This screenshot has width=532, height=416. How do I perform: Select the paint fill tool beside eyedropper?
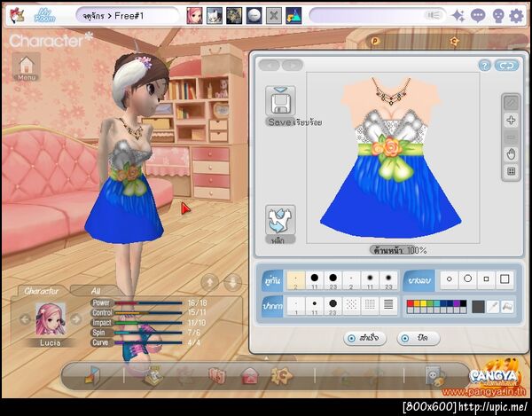coord(507,307)
